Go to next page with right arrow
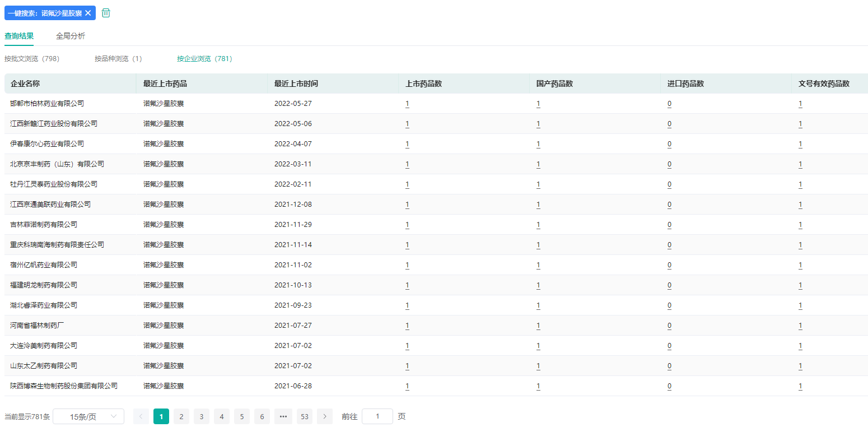This screenshot has width=868, height=427. point(325,416)
